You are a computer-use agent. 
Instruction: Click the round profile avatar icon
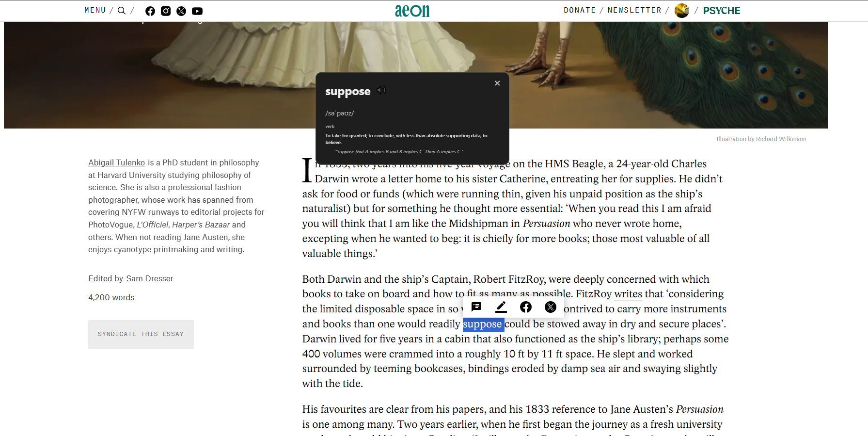(682, 11)
